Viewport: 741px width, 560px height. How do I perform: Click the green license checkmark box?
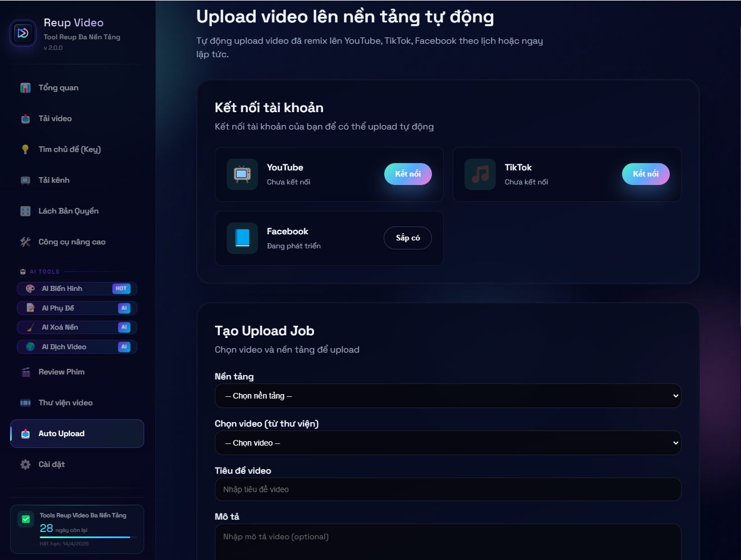[26, 519]
